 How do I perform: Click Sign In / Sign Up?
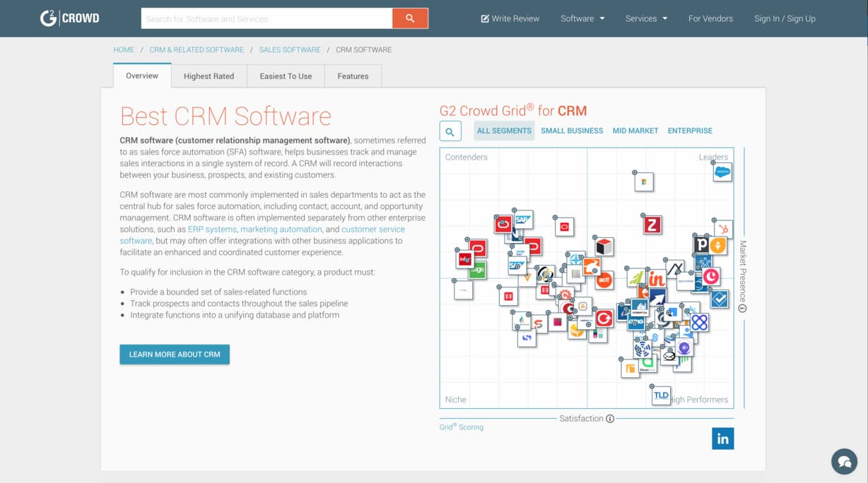(785, 18)
